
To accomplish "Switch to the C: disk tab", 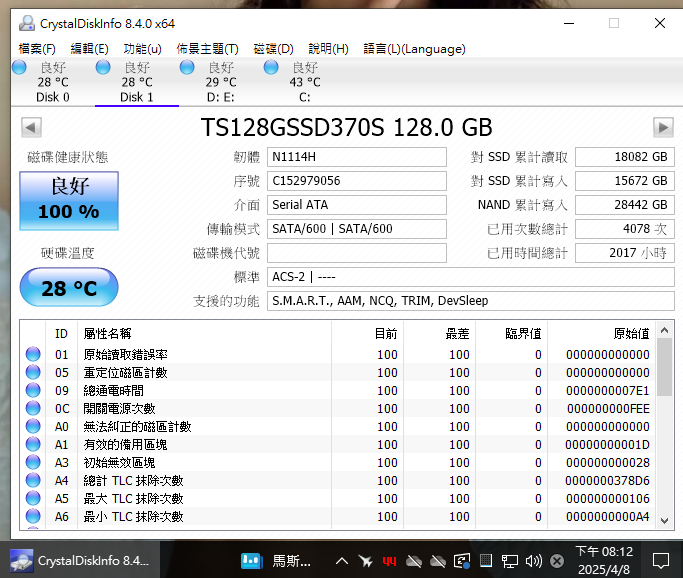I will [305, 82].
